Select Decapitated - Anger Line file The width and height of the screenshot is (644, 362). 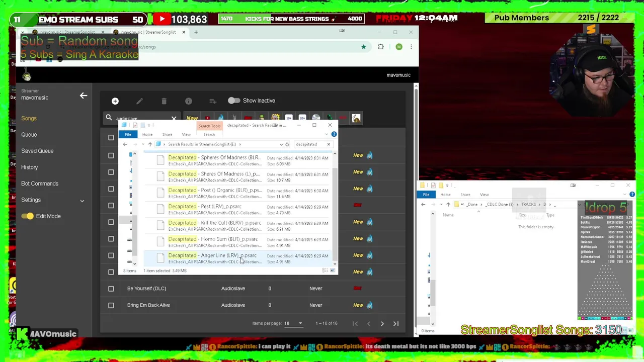(x=237, y=258)
